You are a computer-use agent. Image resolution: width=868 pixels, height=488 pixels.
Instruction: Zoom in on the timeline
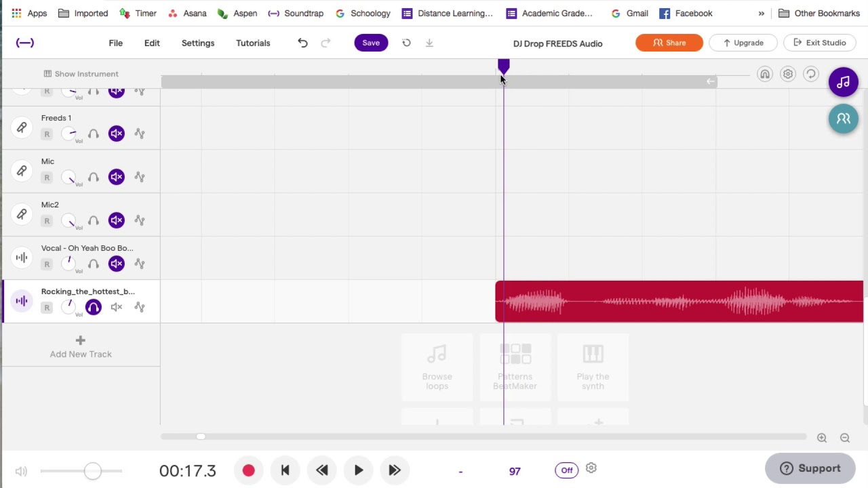tap(822, 438)
